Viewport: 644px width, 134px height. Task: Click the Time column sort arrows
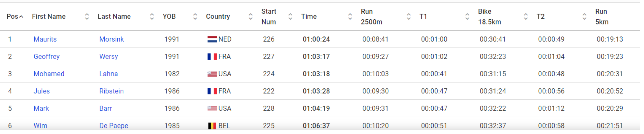[350, 17]
